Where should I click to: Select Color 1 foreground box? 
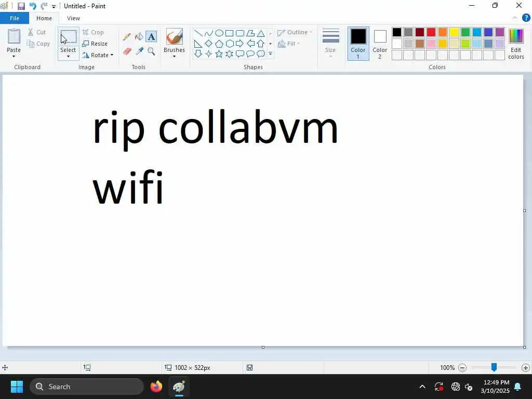[358, 44]
